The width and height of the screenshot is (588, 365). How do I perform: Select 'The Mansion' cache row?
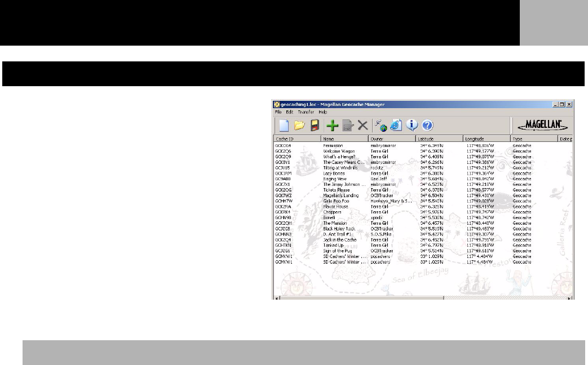(423, 224)
